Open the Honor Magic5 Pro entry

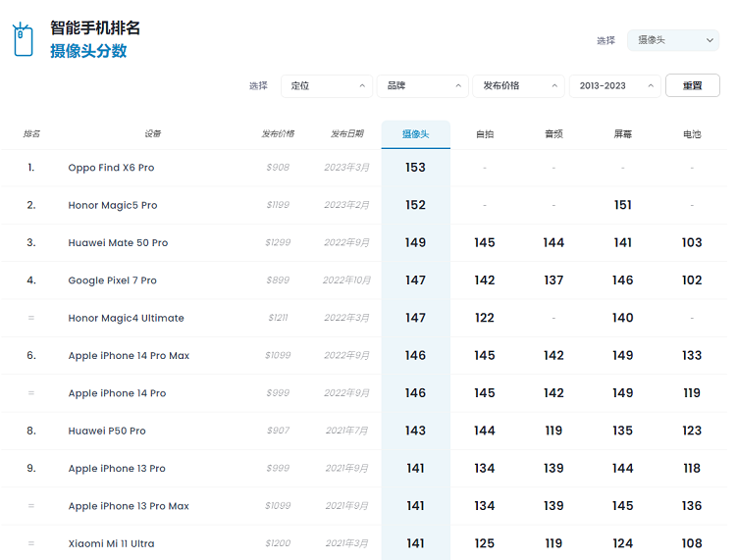113,205
